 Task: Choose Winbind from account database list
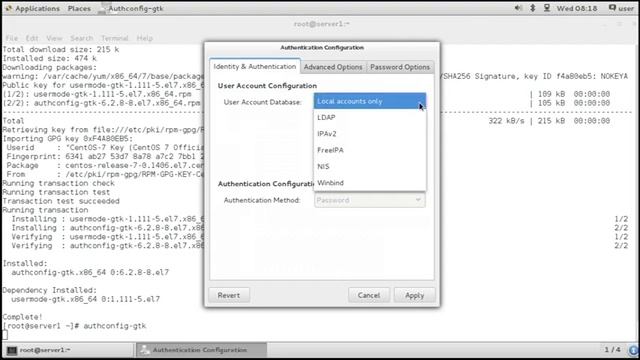tap(370, 183)
